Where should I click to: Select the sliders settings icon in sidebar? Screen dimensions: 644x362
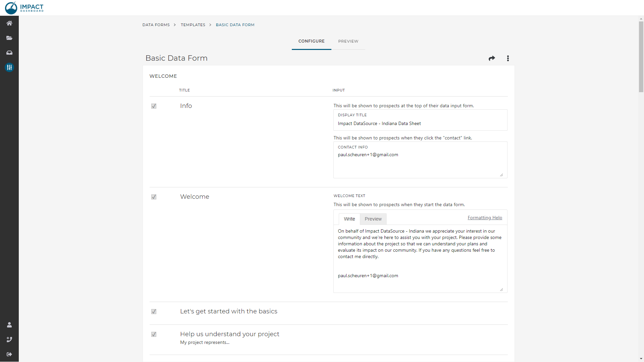[x=9, y=67]
